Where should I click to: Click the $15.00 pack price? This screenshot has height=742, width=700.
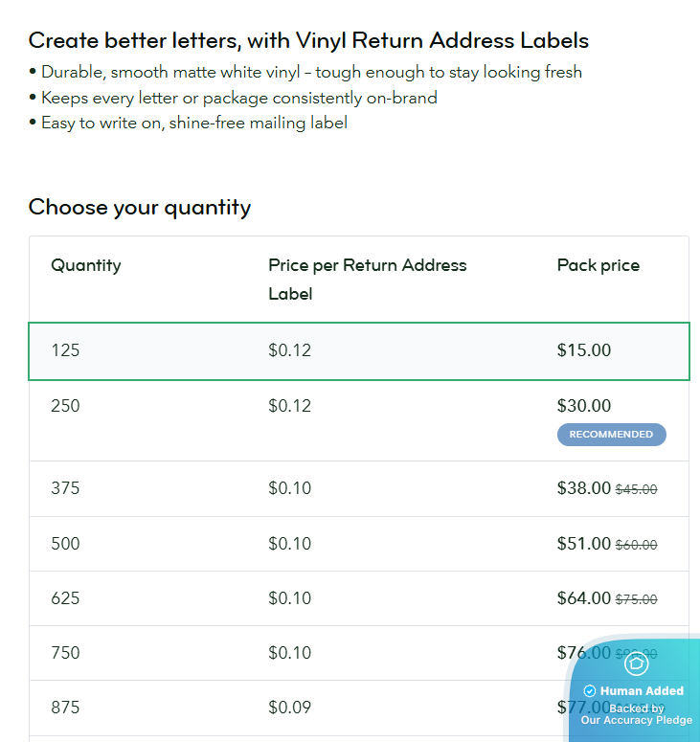(x=583, y=350)
